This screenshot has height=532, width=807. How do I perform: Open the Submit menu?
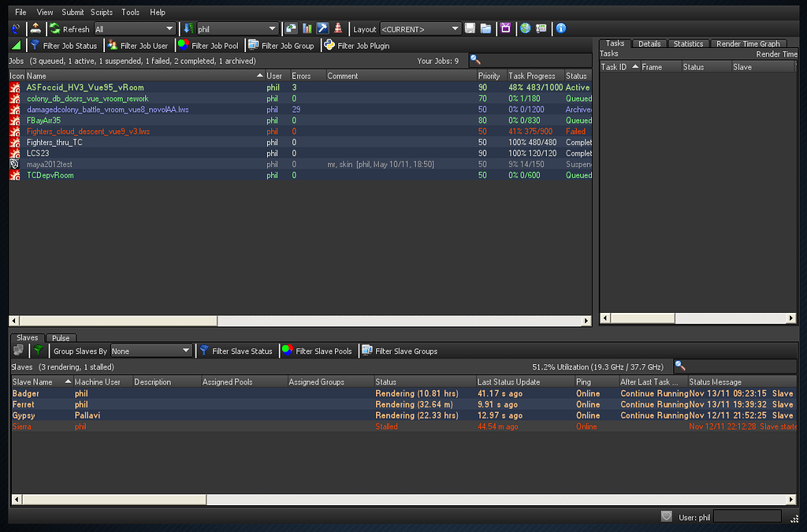pos(73,12)
